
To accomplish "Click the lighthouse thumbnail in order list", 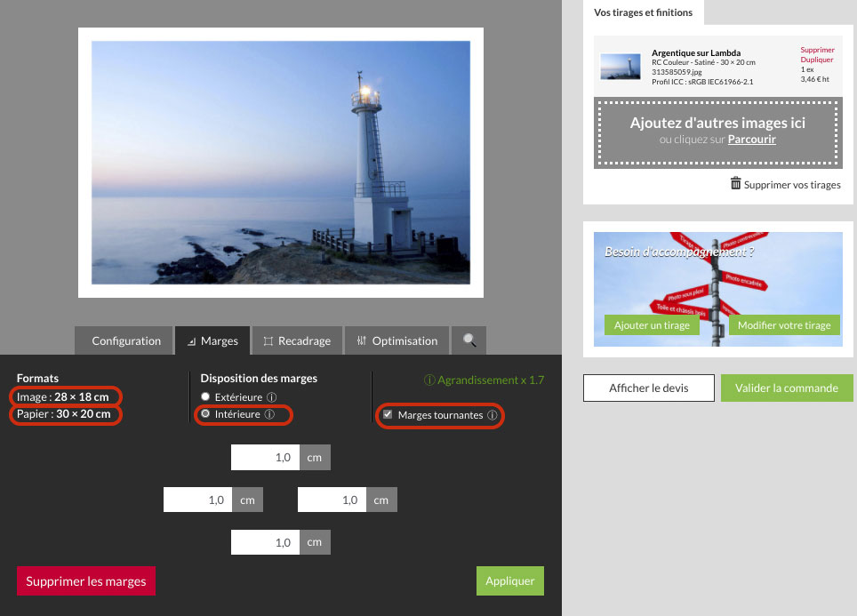I will tap(620, 66).
